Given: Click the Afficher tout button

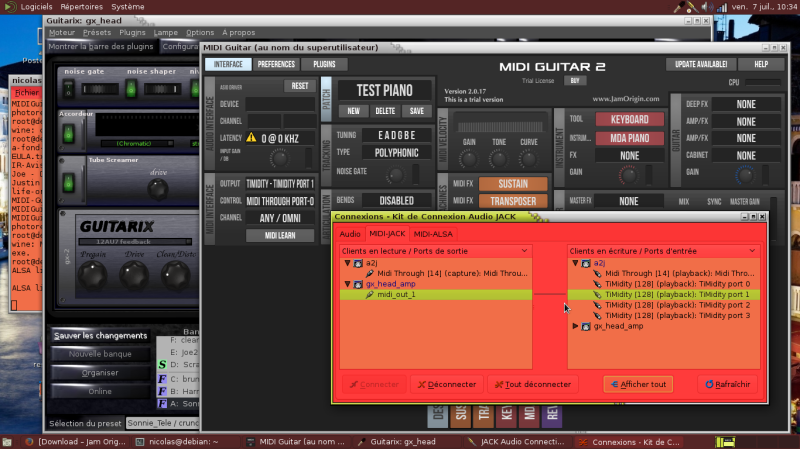Looking at the screenshot, I should [638, 384].
